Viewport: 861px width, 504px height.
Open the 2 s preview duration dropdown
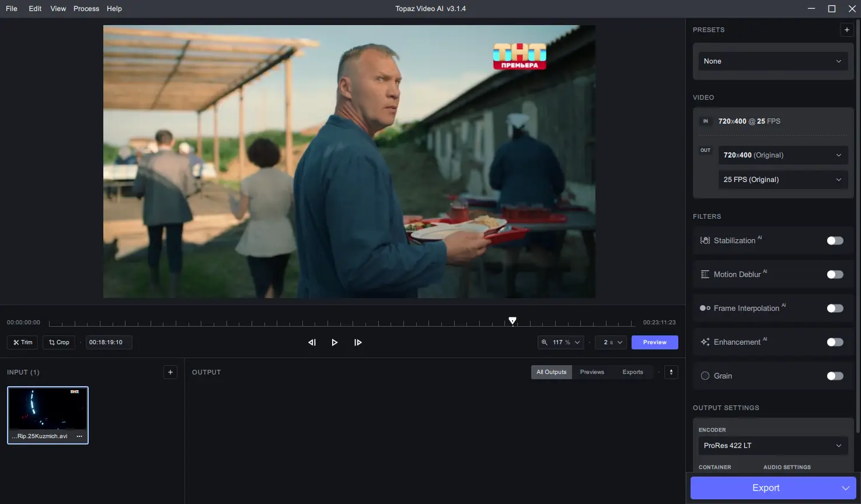611,342
